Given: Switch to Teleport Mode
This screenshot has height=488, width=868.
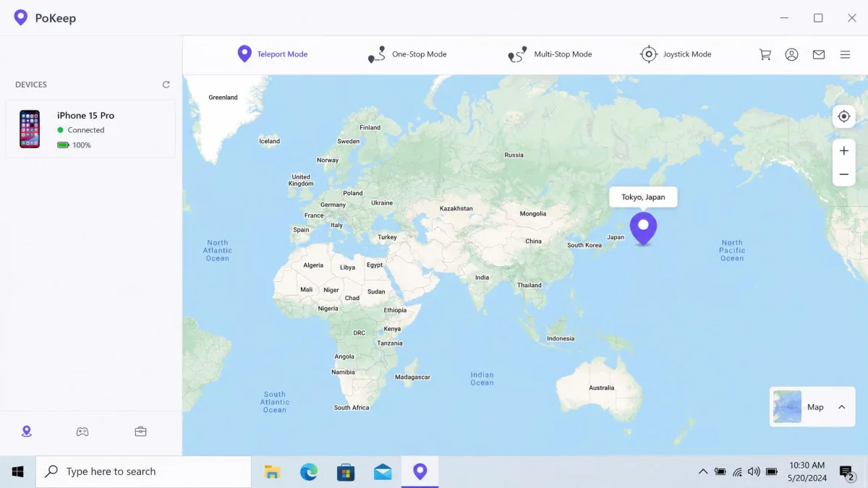Looking at the screenshot, I should point(273,54).
